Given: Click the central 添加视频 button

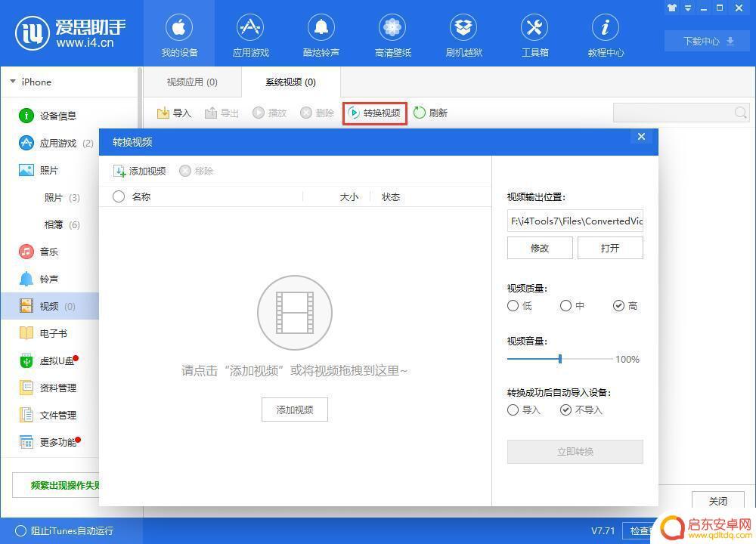Looking at the screenshot, I should pos(295,410).
